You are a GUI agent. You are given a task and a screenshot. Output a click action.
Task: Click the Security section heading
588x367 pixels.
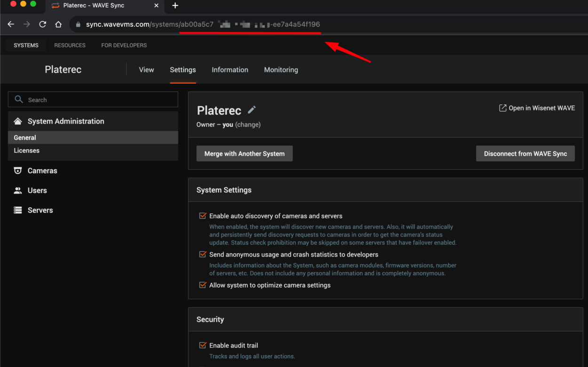point(210,320)
